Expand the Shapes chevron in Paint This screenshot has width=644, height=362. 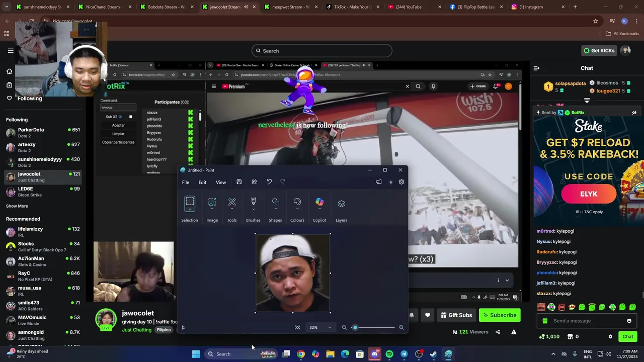click(x=275, y=209)
